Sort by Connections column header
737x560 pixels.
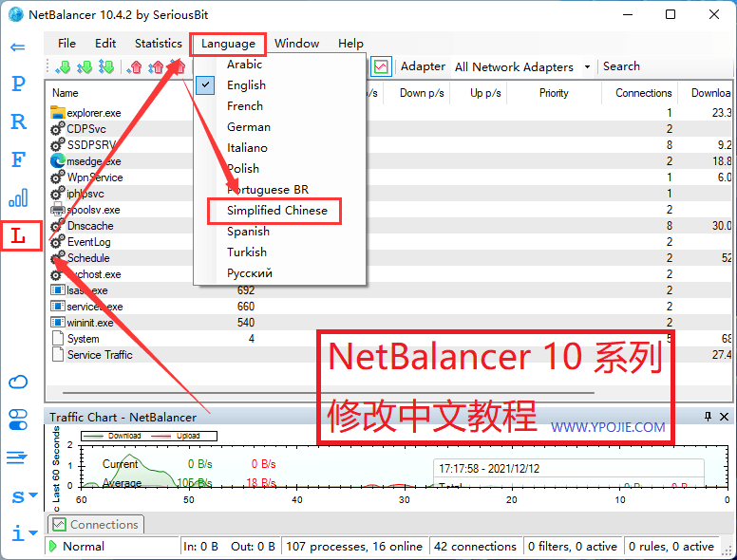point(643,93)
